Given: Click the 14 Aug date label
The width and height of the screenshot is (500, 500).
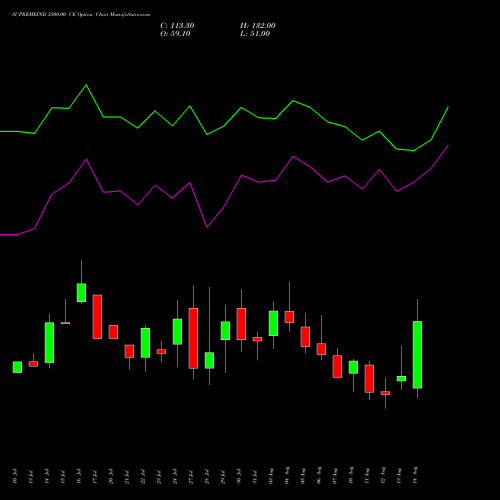Looking at the screenshot, I should 415,475.
